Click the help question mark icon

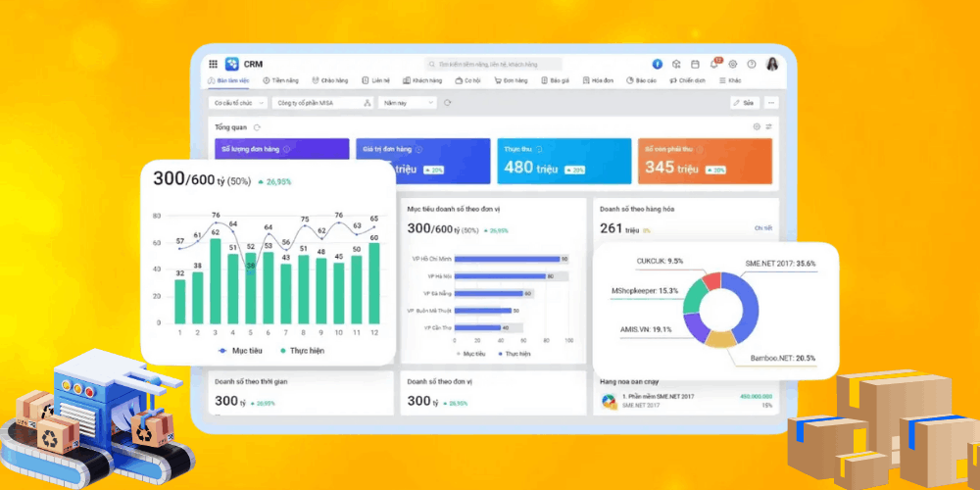752,64
